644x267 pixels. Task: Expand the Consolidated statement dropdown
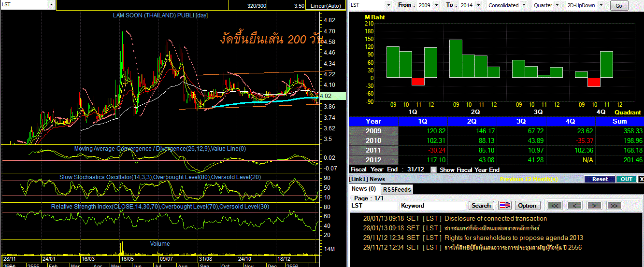(524, 5)
